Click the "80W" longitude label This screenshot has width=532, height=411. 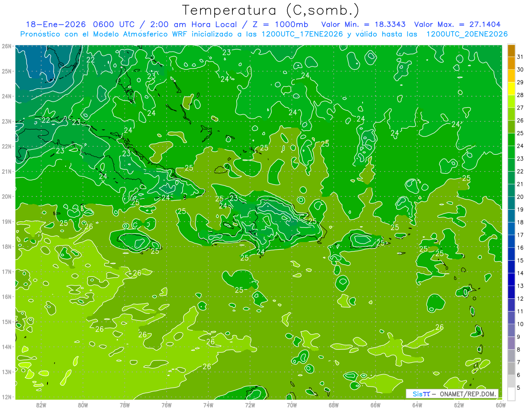(x=83, y=405)
